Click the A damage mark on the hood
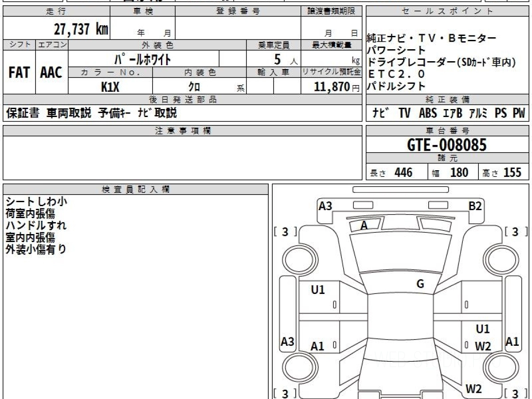This screenshot has width=532, height=399. coord(364,226)
